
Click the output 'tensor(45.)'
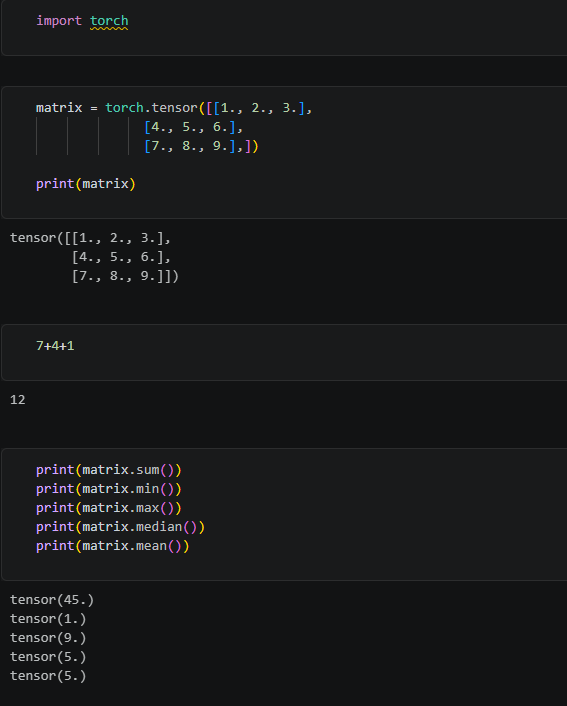coord(52,600)
